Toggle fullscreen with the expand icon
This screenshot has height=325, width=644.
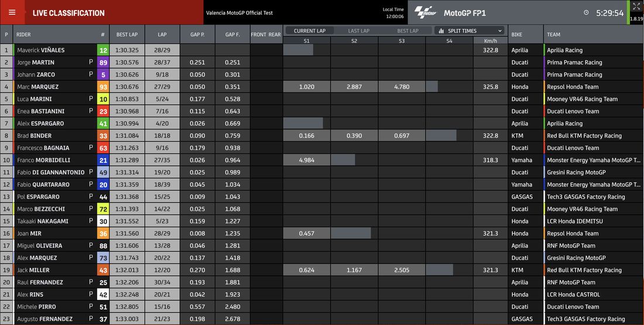[x=636, y=6]
